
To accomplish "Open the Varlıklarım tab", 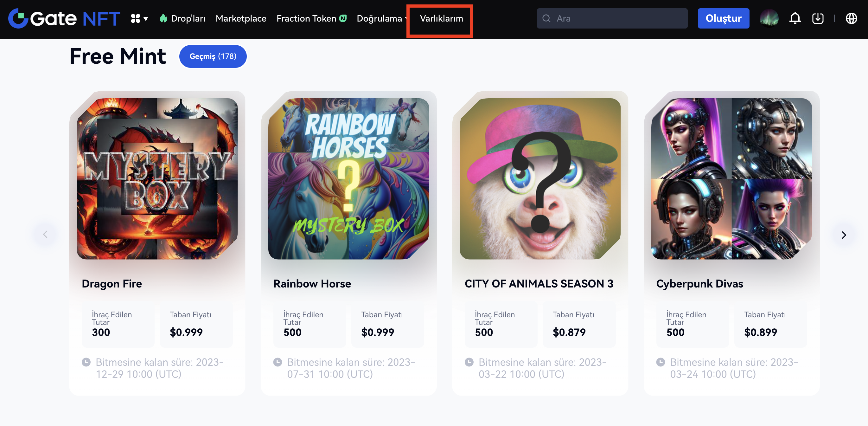I will (x=441, y=18).
